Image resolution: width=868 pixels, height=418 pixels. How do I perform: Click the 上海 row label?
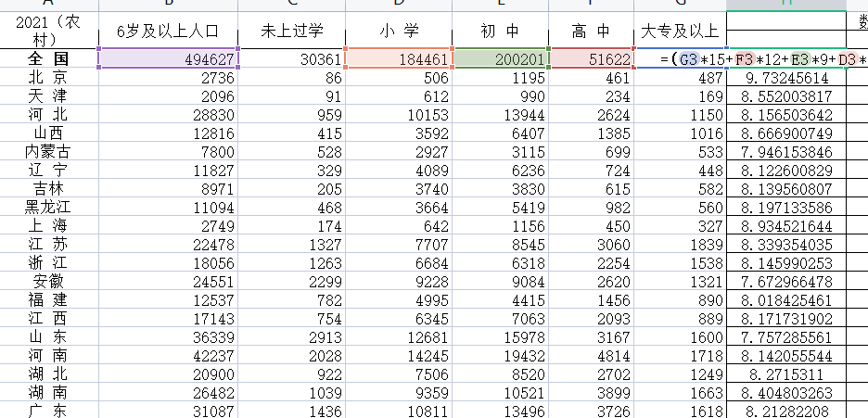click(x=50, y=226)
